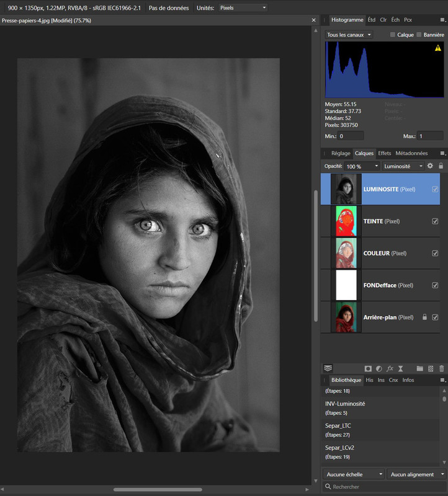Open the Histogramme panel options menu icon

[443, 20]
